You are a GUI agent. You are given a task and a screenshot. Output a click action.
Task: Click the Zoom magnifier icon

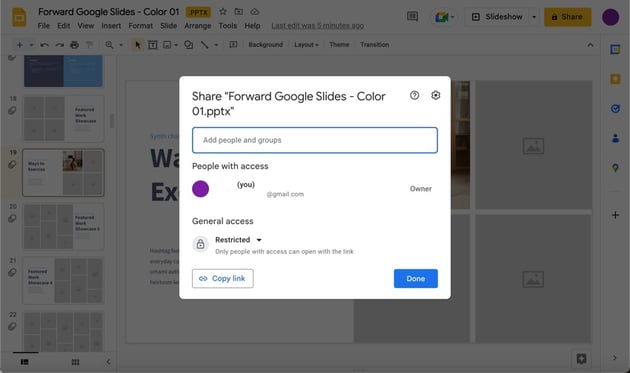coord(109,45)
